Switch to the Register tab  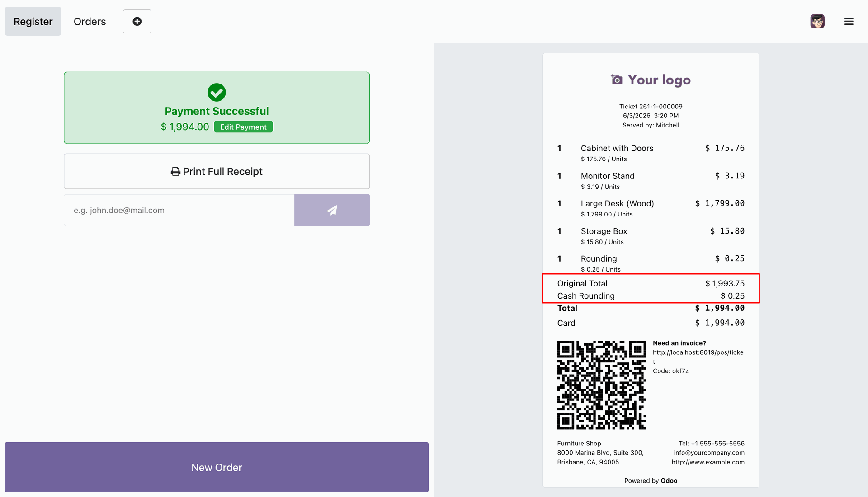[33, 21]
